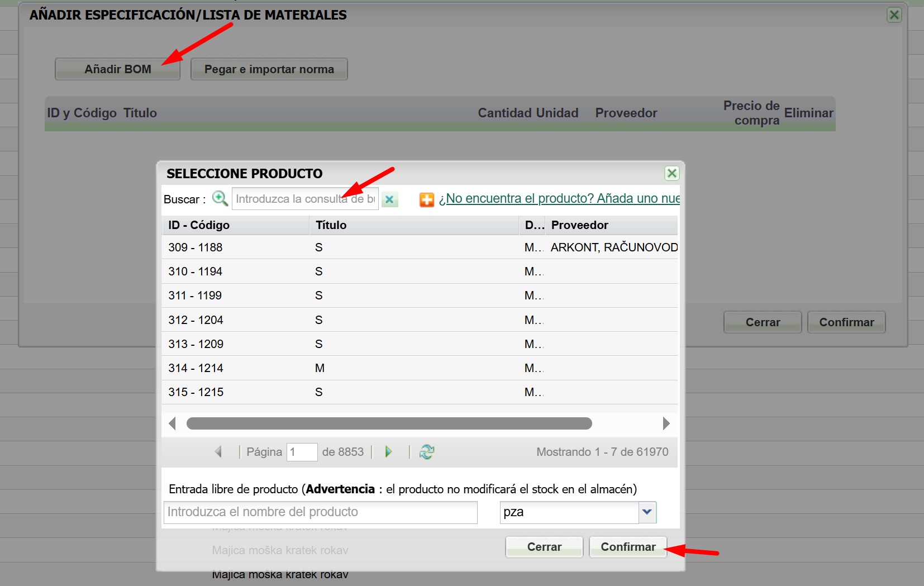
Task: Click Confirmar in the materials list dialog
Action: point(846,322)
